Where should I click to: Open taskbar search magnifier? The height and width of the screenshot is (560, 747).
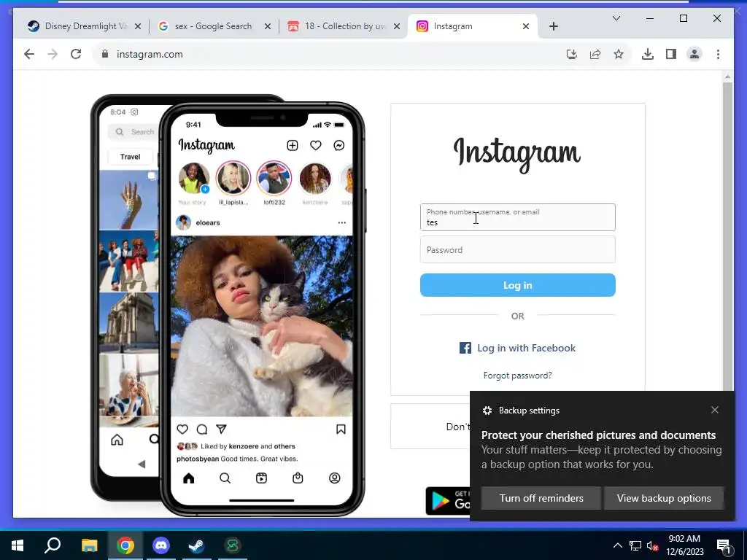[53, 545]
